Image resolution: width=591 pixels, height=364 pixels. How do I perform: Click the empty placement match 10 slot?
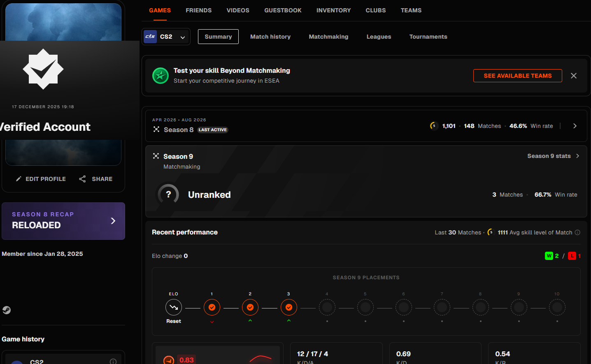(x=557, y=307)
